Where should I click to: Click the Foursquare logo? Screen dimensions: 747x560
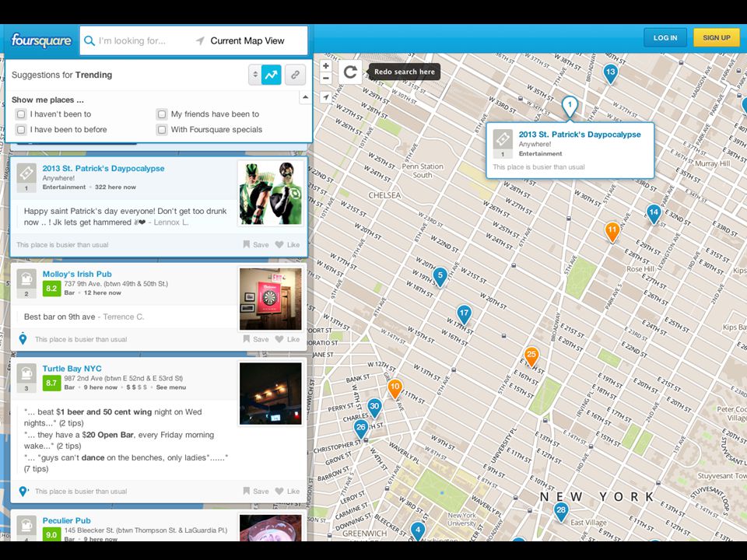(x=41, y=40)
